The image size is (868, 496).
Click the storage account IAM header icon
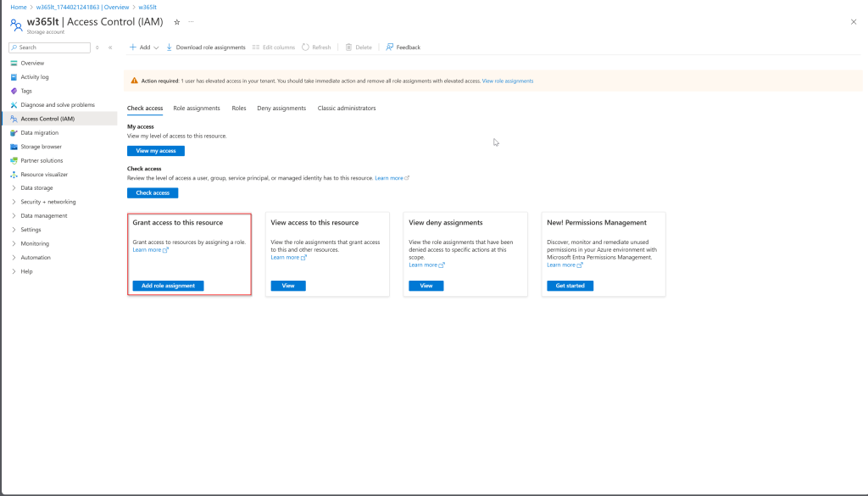click(16, 25)
